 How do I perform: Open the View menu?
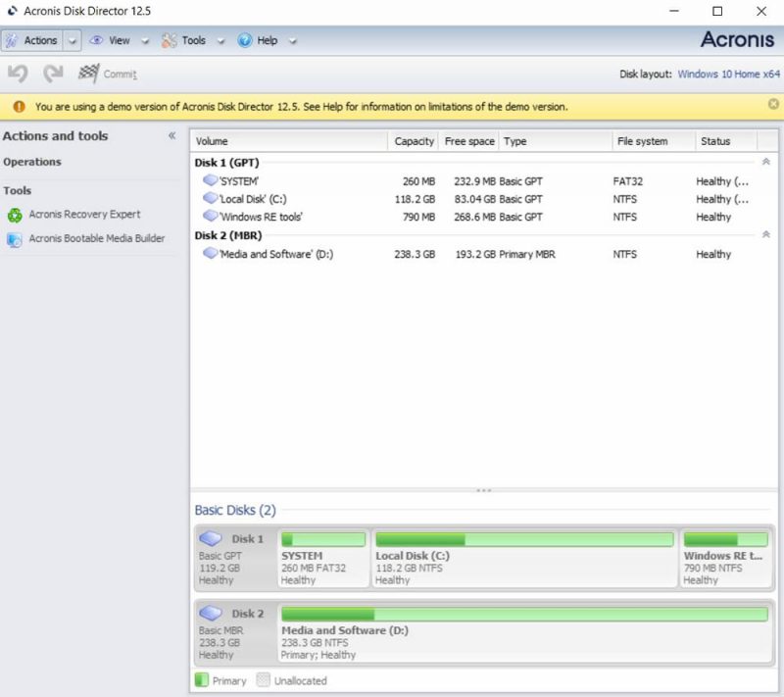pos(119,40)
